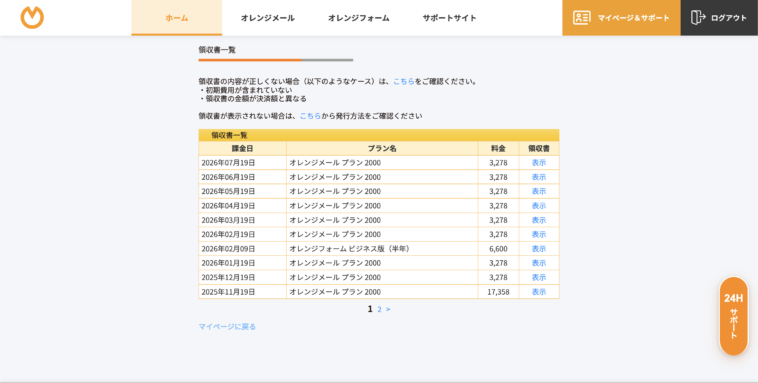Click the ログアウト label
This screenshot has width=758, height=383.
pos(729,18)
